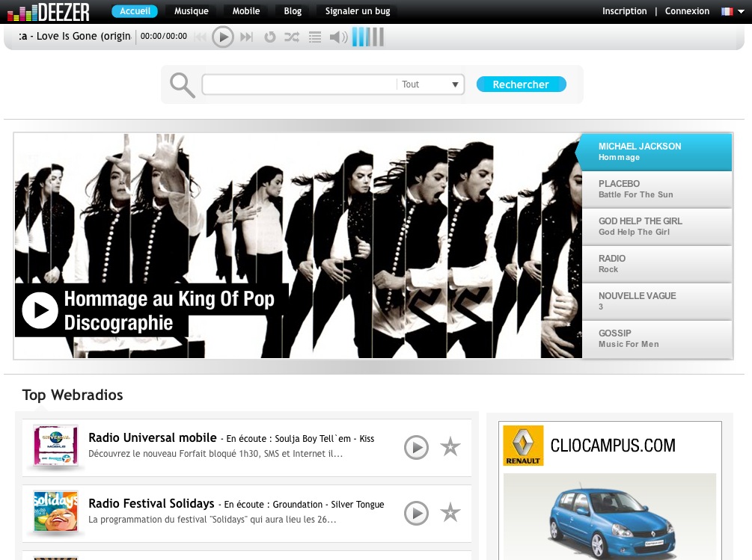Play the current track in the player
Viewport: 752px width, 560px height.
[x=223, y=37]
